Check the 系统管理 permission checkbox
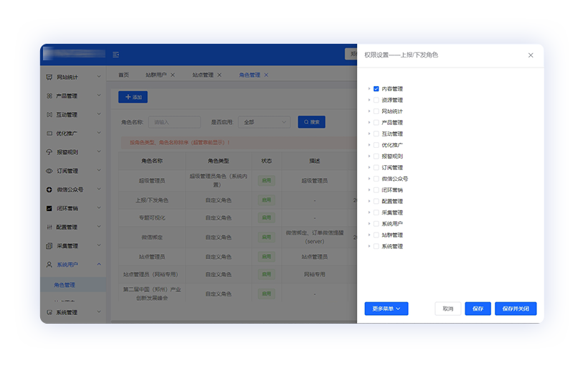 coord(376,246)
